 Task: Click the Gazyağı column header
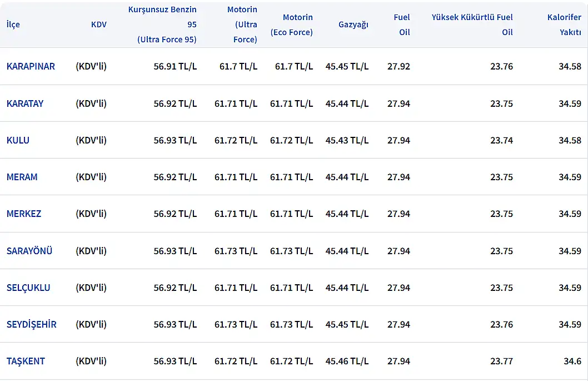(353, 24)
